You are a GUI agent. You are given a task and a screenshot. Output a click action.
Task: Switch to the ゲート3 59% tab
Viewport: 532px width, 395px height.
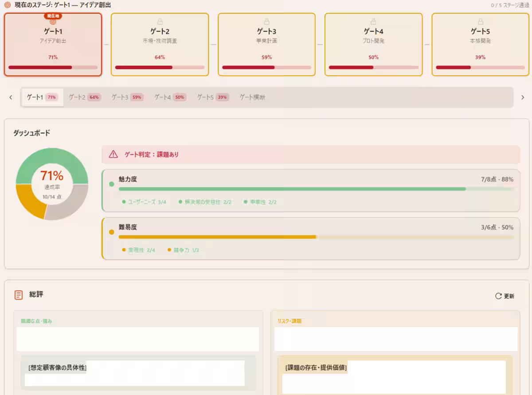tap(127, 97)
